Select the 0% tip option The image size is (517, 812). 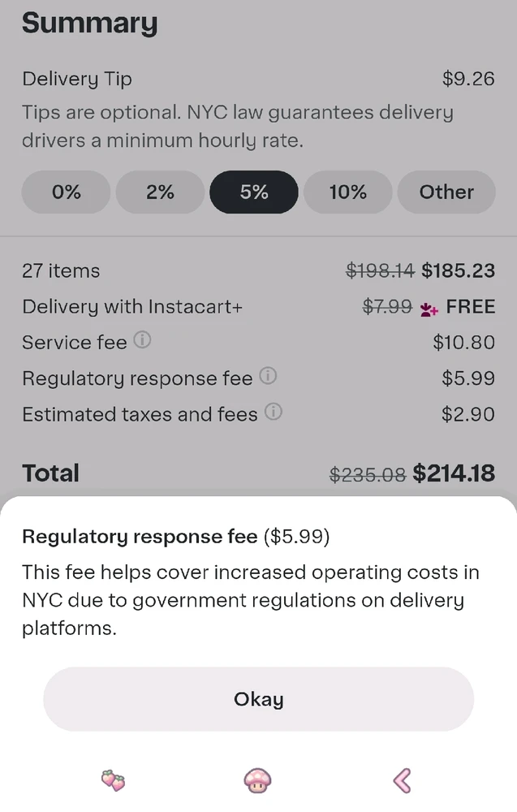click(x=66, y=192)
